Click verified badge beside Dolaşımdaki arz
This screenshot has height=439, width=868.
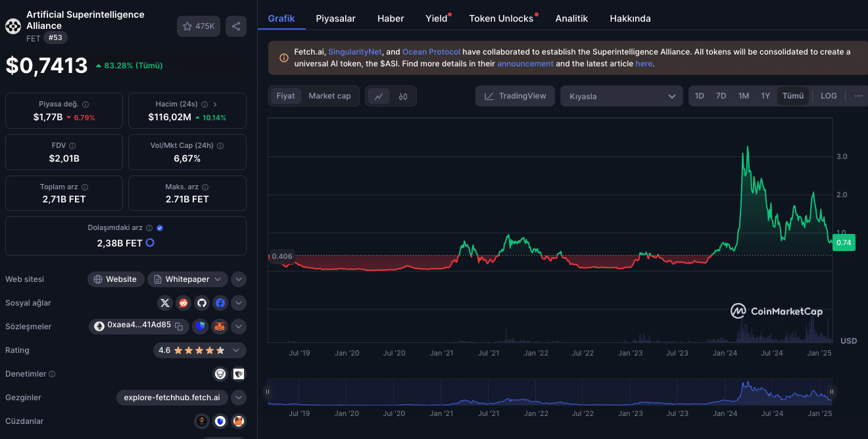[160, 228]
